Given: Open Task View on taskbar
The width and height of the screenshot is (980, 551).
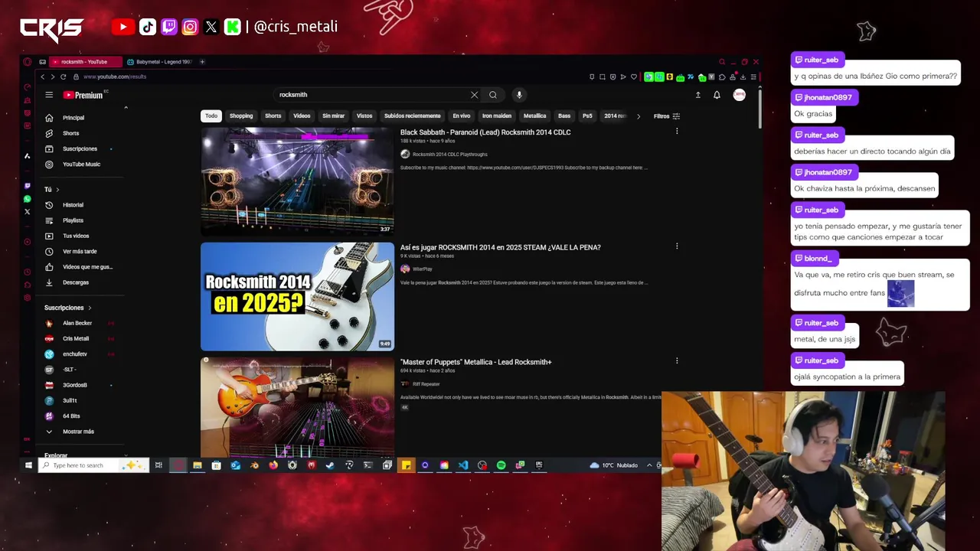Looking at the screenshot, I should click(x=158, y=465).
